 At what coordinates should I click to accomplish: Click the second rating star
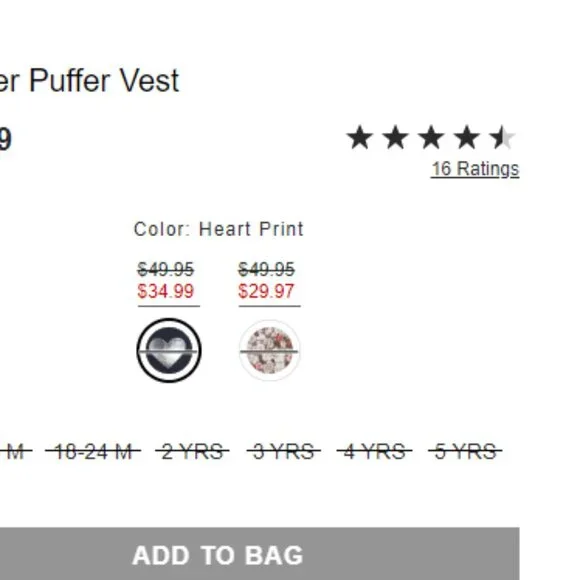[395, 137]
